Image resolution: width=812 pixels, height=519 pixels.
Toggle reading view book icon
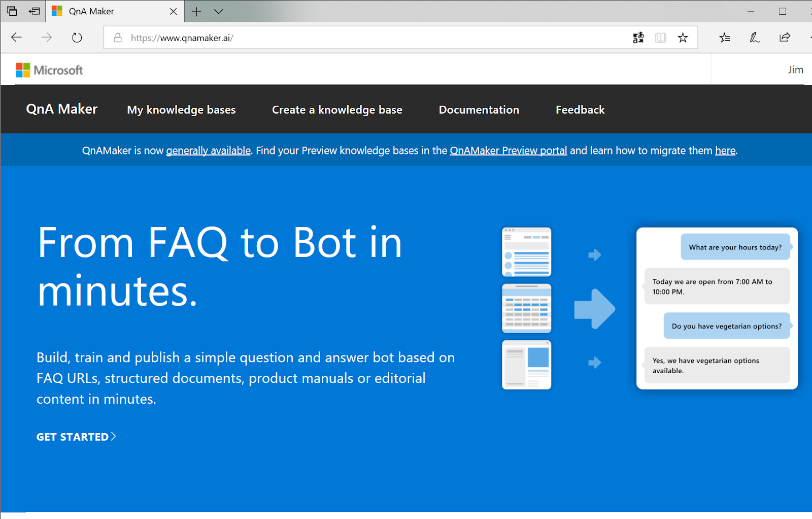tap(660, 38)
